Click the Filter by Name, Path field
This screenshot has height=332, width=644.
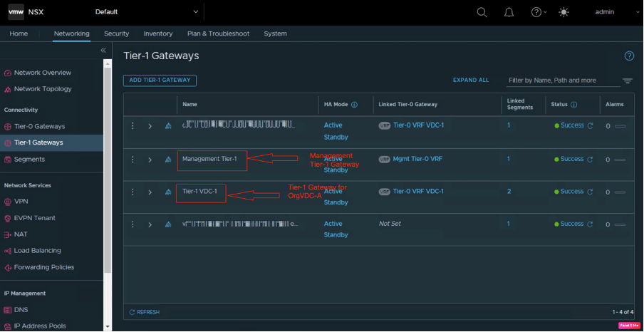561,81
